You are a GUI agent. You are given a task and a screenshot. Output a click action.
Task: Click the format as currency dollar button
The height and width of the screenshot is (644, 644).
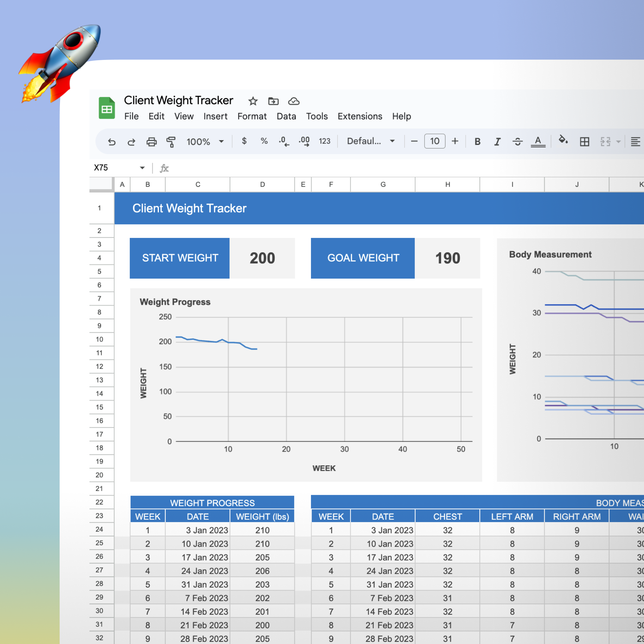coord(244,141)
